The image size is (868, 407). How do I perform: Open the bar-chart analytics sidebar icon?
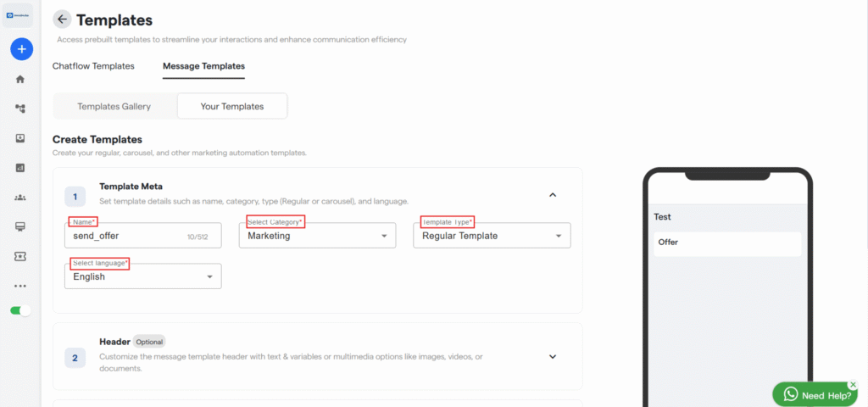20,168
